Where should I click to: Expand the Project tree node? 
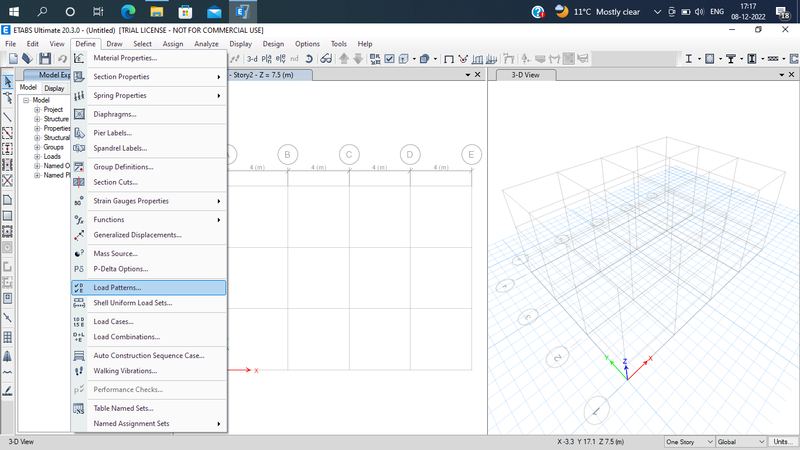point(37,110)
